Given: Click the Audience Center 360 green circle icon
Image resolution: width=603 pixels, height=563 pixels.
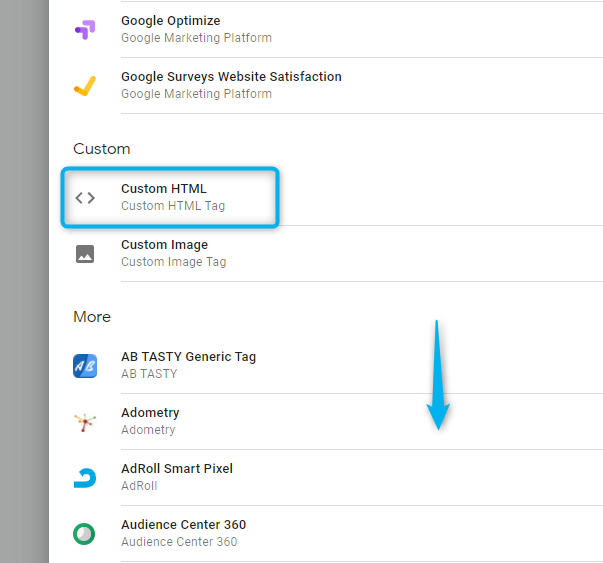Looking at the screenshot, I should [x=84, y=534].
